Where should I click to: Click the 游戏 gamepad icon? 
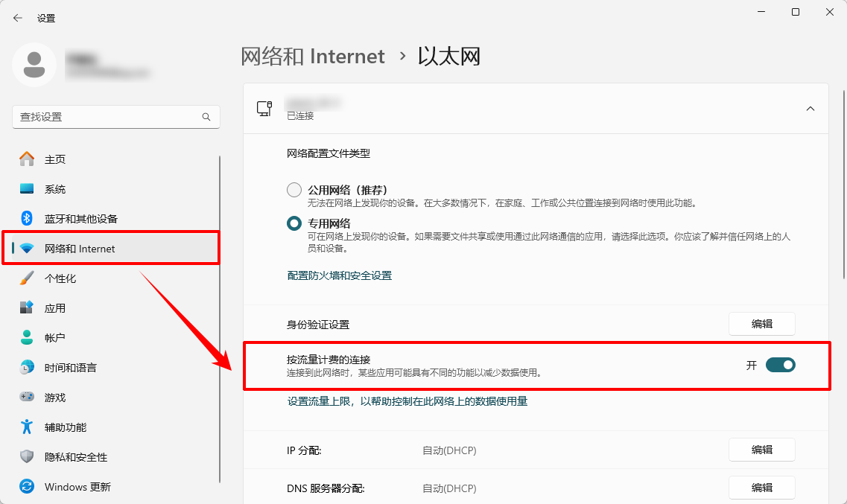tap(27, 397)
